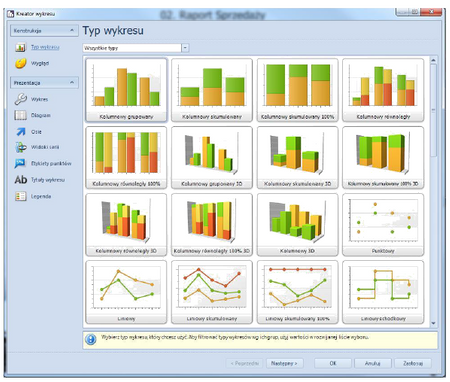Image resolution: width=450 pixels, height=382 pixels.
Task: Open the Wszystkie typy dropdown arrow
Action: tap(185, 48)
